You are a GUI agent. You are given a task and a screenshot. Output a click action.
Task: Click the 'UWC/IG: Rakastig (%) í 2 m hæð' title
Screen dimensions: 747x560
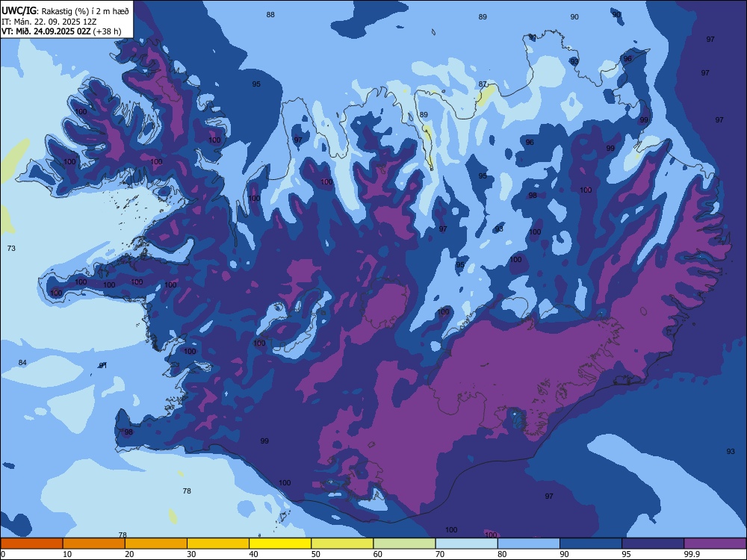(x=65, y=11)
